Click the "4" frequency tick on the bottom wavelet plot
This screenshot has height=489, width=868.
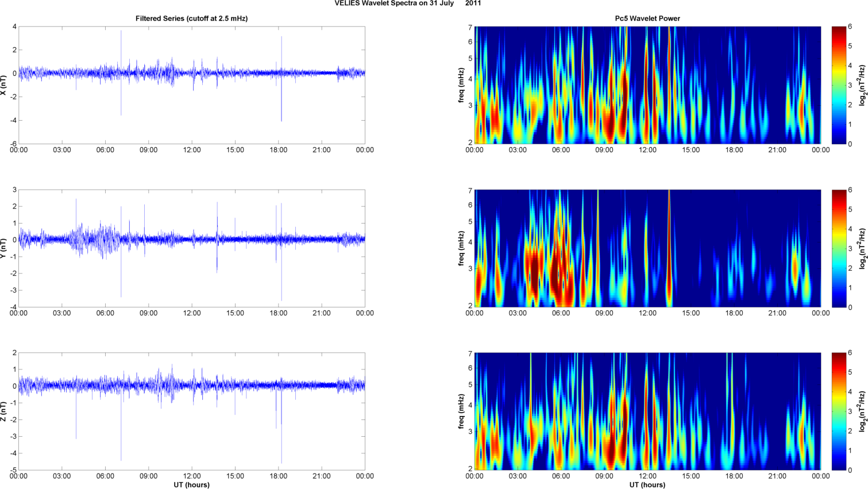(x=470, y=406)
